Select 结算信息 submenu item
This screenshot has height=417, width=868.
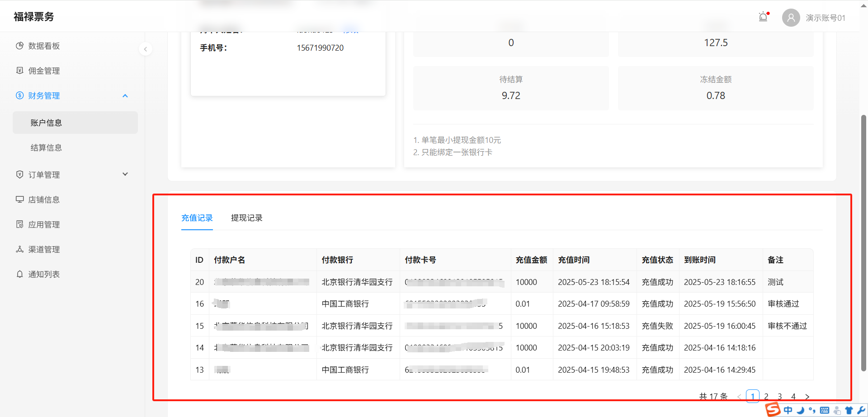46,147
